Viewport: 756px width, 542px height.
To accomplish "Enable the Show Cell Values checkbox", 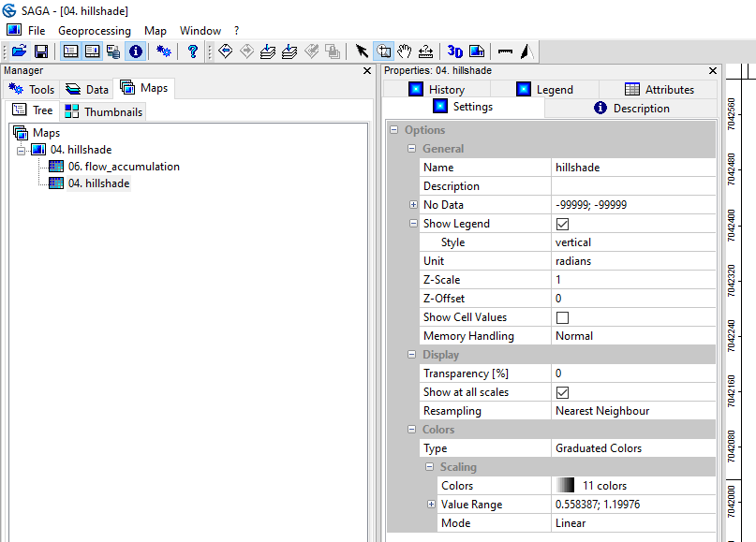I will tap(563, 317).
